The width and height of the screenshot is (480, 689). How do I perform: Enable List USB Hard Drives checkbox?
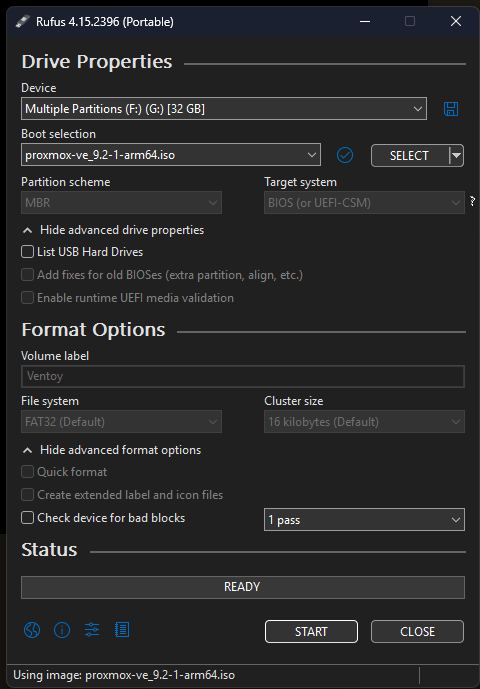tap(27, 252)
